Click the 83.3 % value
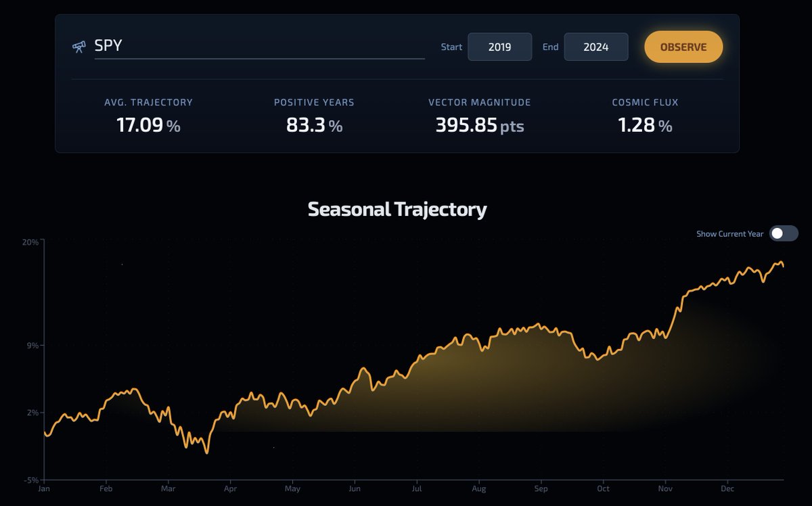 pyautogui.click(x=314, y=125)
